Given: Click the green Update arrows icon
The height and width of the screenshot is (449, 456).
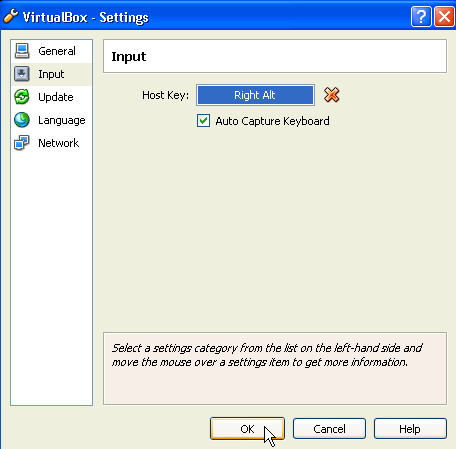Looking at the screenshot, I should point(22,97).
